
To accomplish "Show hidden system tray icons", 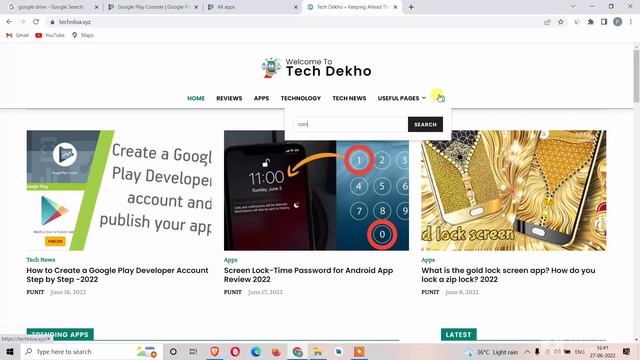I will click(527, 351).
